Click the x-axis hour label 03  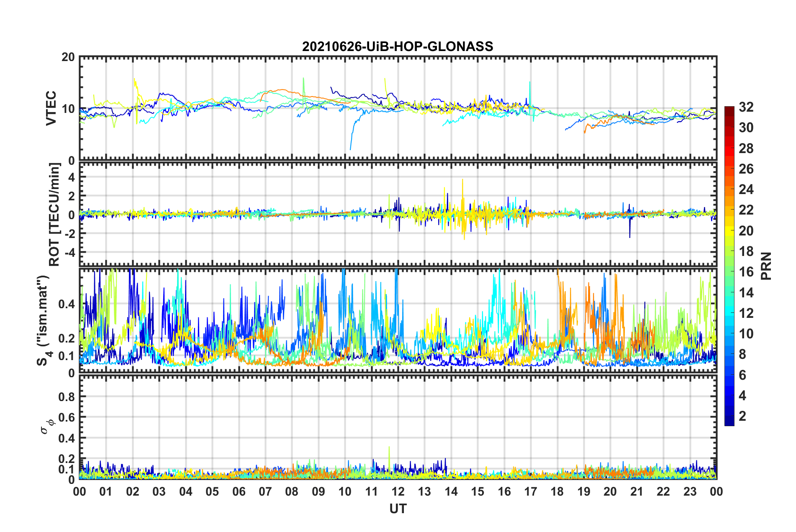(x=159, y=491)
